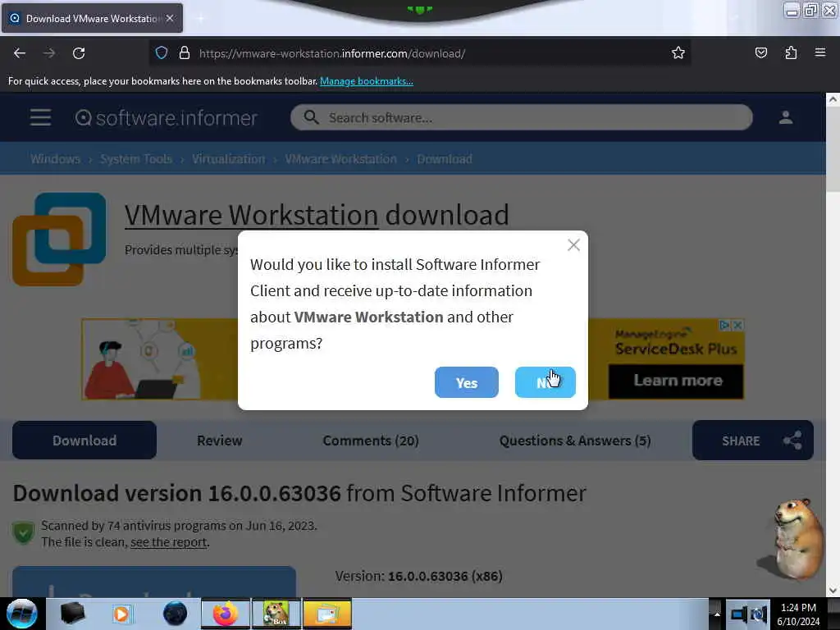Launch the media player taskbar icon
Image resolution: width=840 pixels, height=630 pixels.
121,614
